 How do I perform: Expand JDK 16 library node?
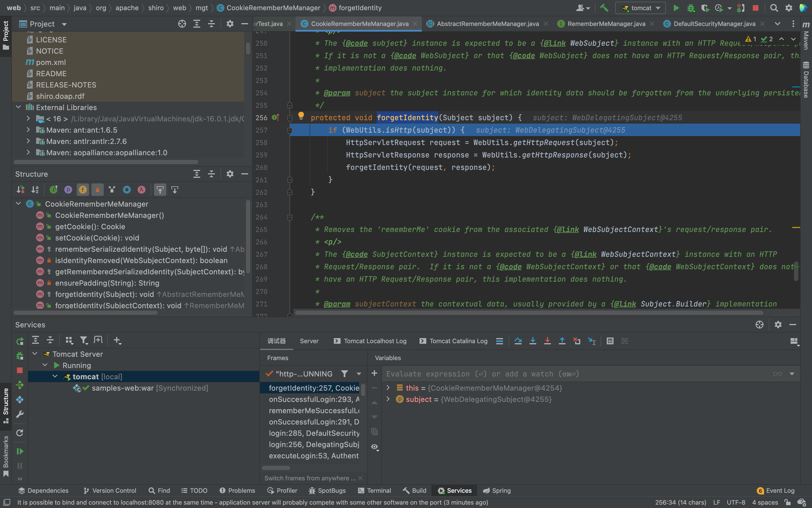click(28, 119)
